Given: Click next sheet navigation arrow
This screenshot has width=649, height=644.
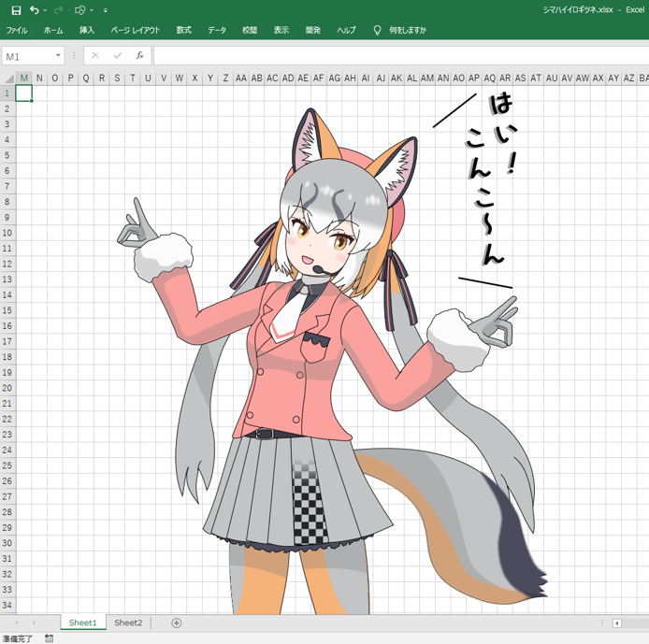Looking at the screenshot, I should 34,623.
